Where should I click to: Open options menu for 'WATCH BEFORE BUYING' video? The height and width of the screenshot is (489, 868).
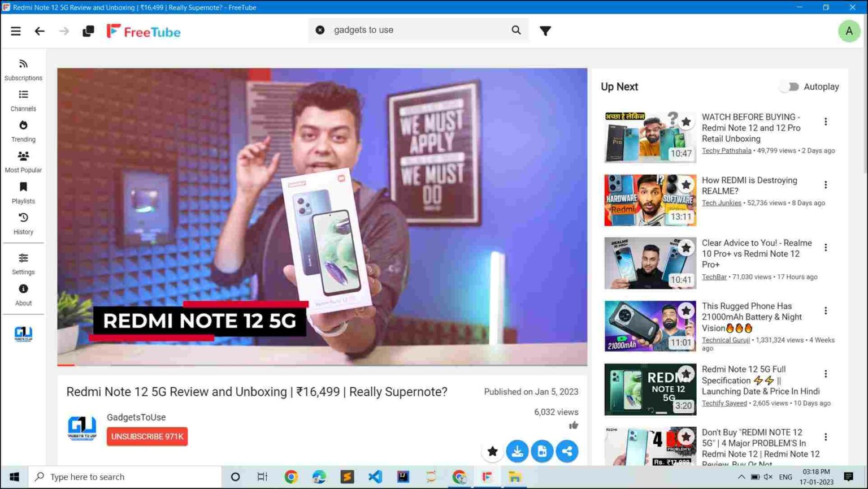click(826, 122)
